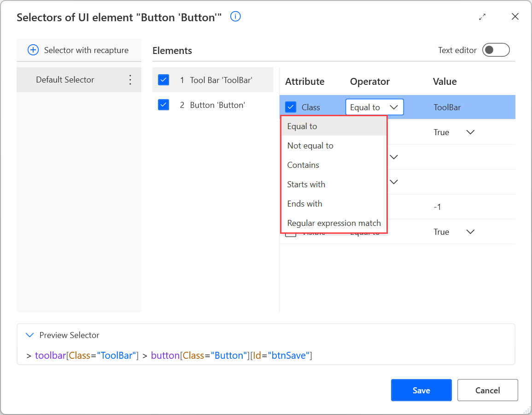Expand the top True value dropdown
Image resolution: width=532 pixels, height=415 pixels.
click(x=470, y=132)
